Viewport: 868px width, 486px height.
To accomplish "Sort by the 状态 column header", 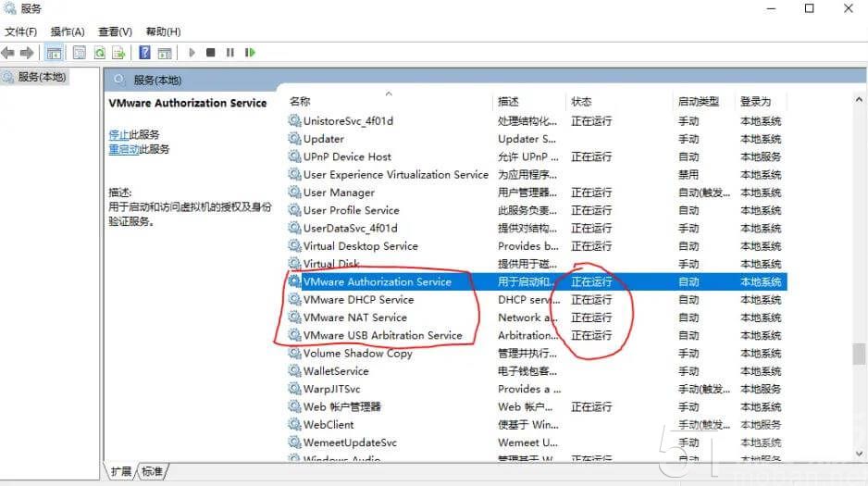I will point(581,101).
